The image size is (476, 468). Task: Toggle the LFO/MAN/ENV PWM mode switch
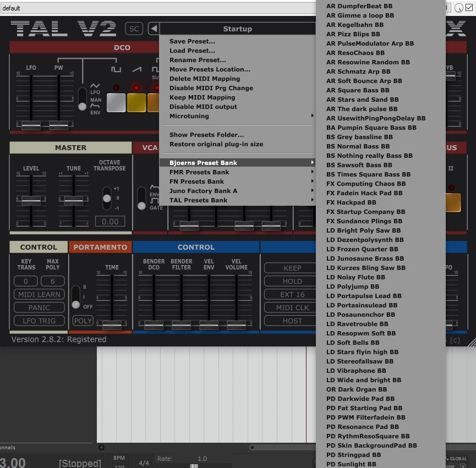pos(82,99)
